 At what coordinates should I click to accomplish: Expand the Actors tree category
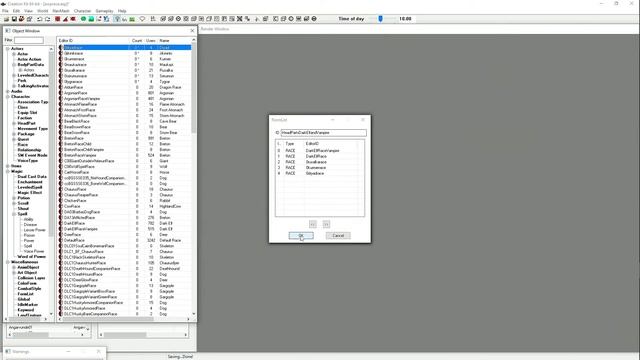pos(8,49)
